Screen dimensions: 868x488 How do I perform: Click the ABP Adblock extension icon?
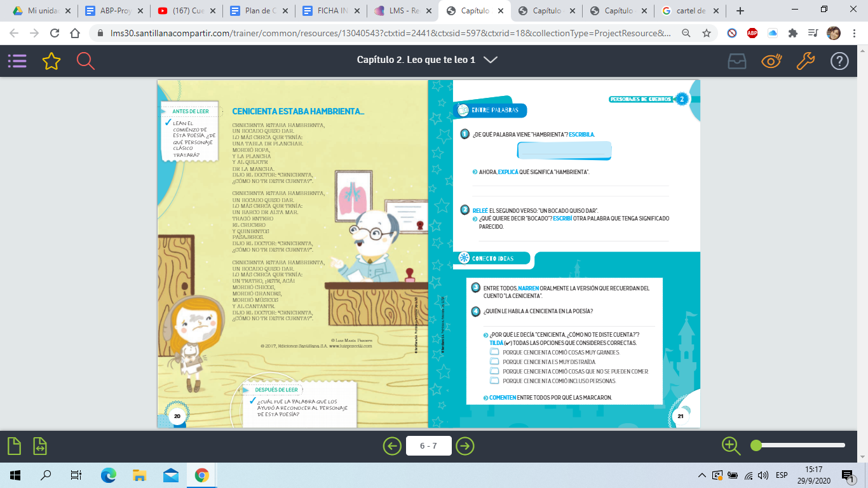(x=752, y=34)
